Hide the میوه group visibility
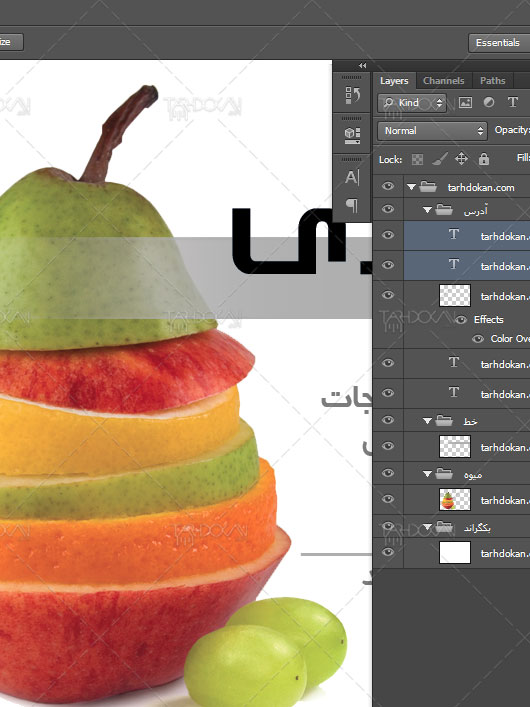The width and height of the screenshot is (530, 707). click(388, 473)
